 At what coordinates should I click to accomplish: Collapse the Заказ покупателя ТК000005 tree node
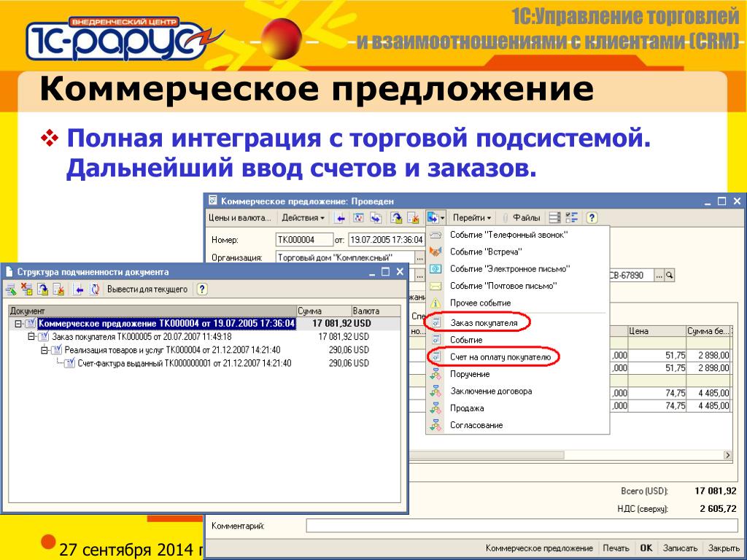click(x=31, y=337)
